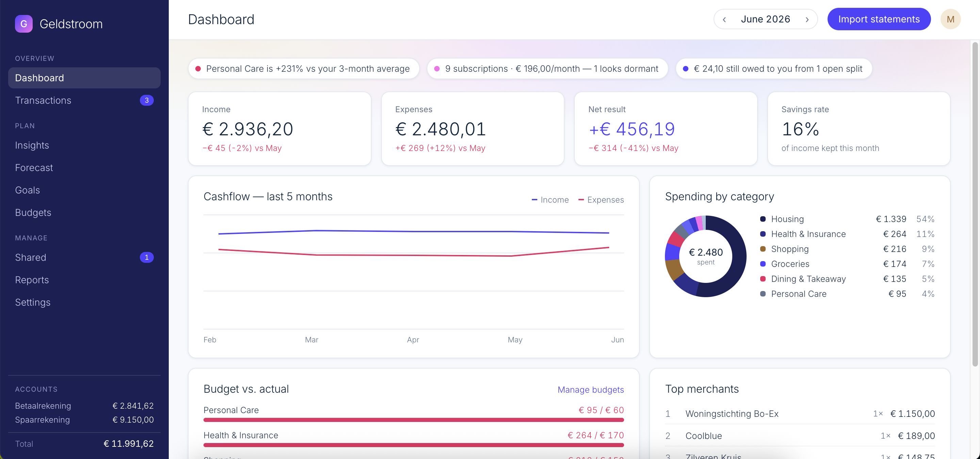Open Woningstichting Bo-Ex merchant row
The width and height of the screenshot is (980, 459).
800,413
